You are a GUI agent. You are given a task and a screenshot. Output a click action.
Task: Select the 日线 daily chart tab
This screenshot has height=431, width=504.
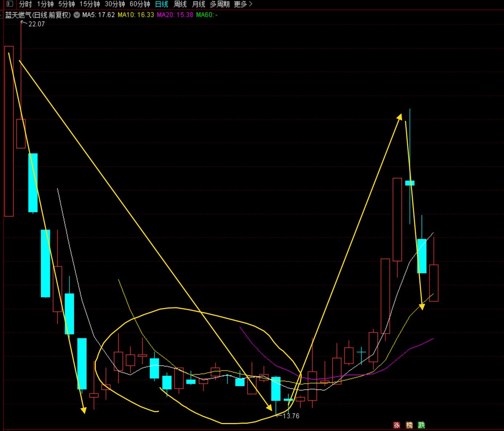coord(162,4)
